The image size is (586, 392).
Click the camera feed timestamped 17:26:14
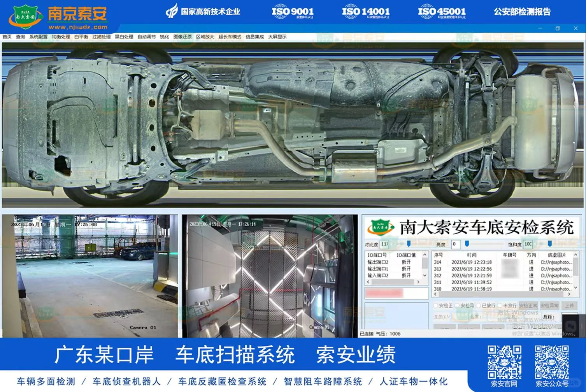coord(270,276)
